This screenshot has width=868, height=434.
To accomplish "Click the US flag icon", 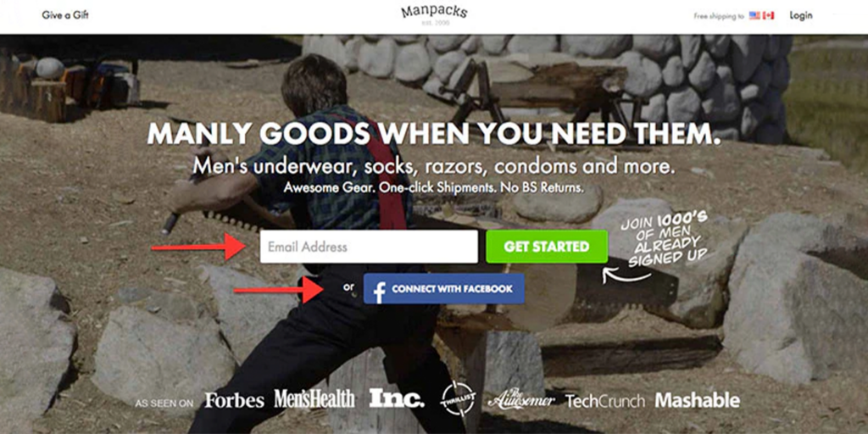I will (754, 15).
